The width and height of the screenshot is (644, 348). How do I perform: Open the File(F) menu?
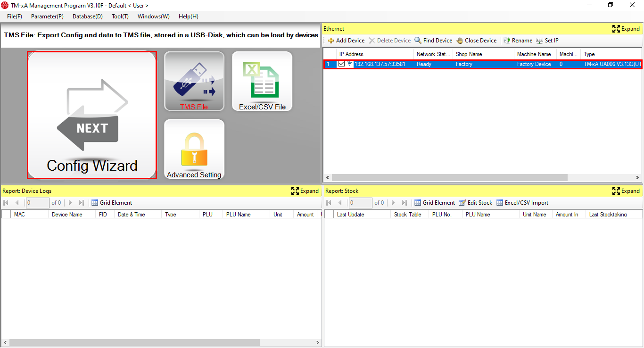click(15, 17)
